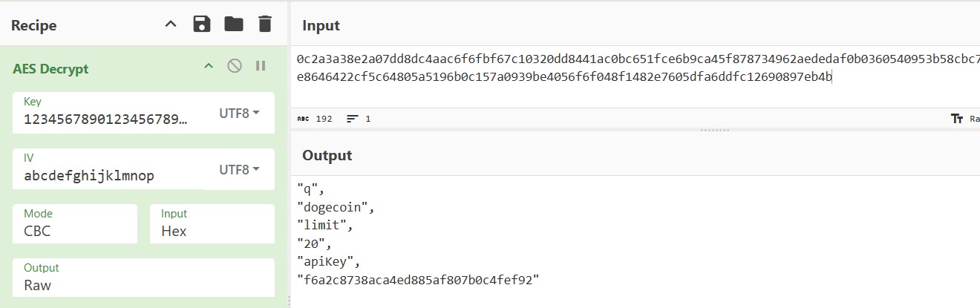Open input character encoding selector
Viewport: 980px width, 308px height.
[x=964, y=119]
